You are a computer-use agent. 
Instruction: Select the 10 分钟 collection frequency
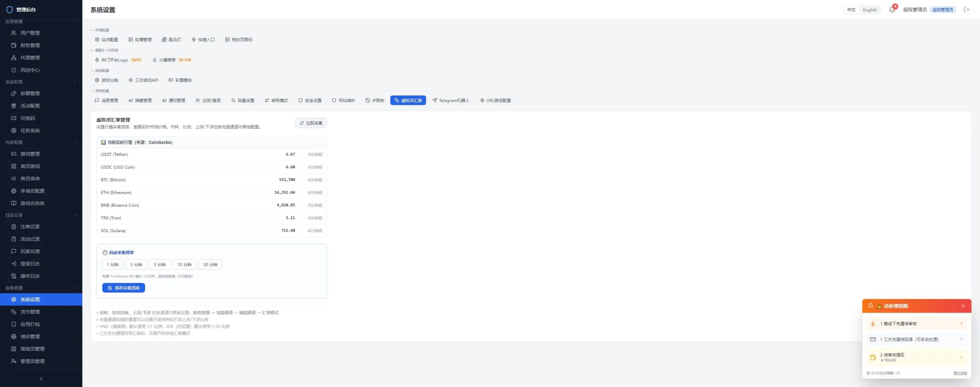pos(184,264)
